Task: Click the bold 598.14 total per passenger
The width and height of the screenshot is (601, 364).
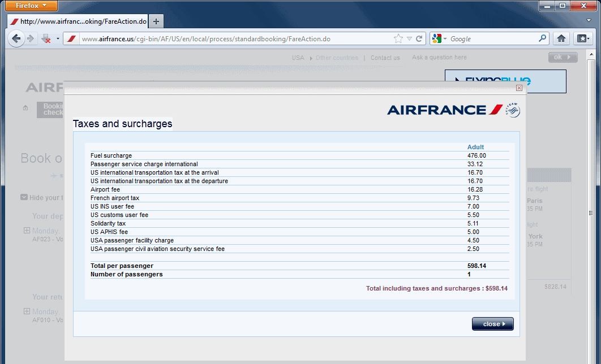Action: coord(476,266)
